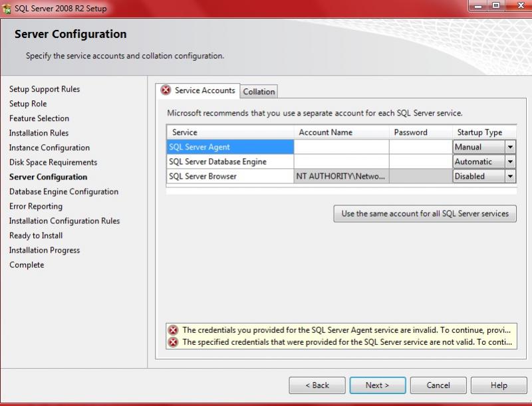Click SQL Server Database Engine account name field
532x406 pixels.
(341, 161)
